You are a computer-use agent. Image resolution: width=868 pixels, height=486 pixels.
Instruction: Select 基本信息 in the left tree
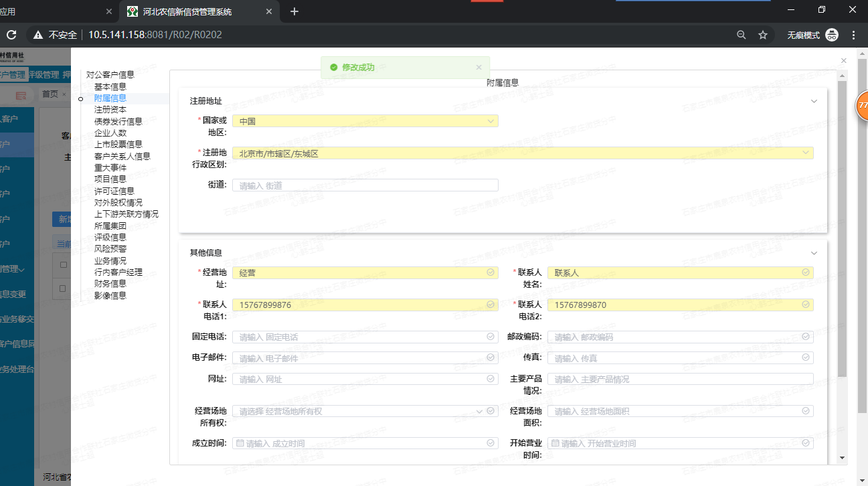[x=110, y=86]
